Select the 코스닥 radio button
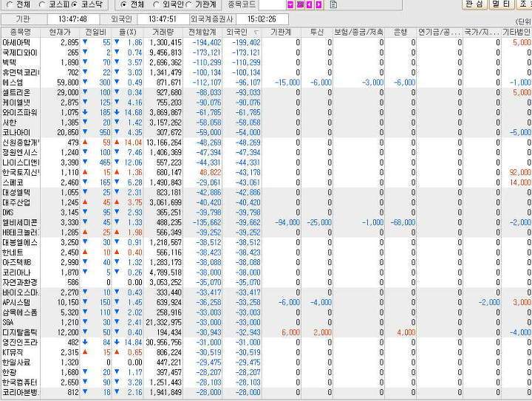Image resolution: width=532 pixels, height=401 pixels. pos(75,4)
